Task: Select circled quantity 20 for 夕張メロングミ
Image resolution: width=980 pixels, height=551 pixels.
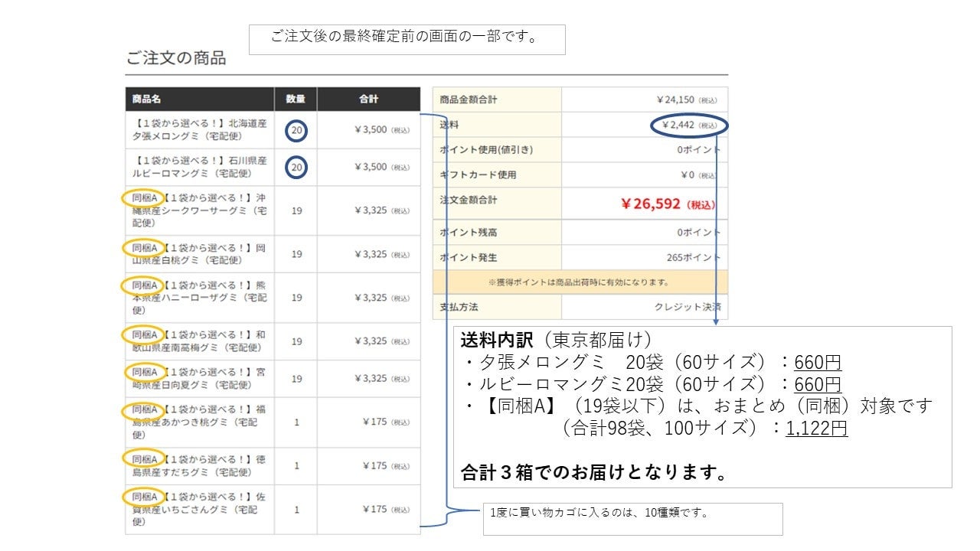Action: (x=297, y=131)
